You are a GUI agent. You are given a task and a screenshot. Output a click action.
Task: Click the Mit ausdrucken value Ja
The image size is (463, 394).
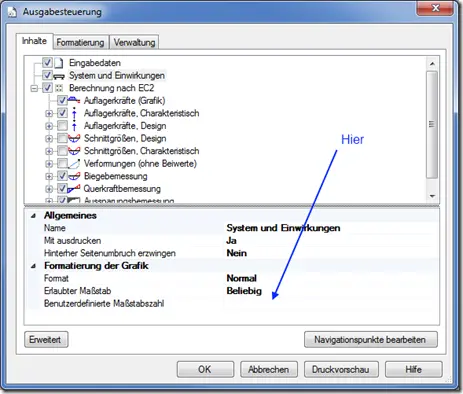point(231,241)
